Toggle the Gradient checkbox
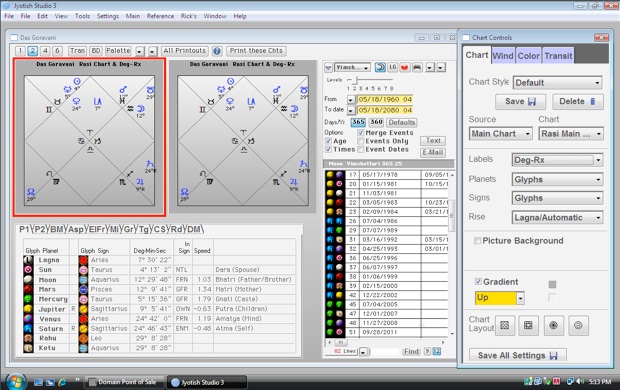 coord(478,282)
